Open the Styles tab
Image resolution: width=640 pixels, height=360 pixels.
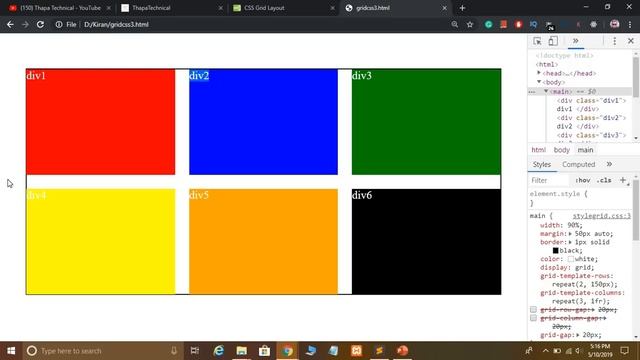[x=542, y=164]
